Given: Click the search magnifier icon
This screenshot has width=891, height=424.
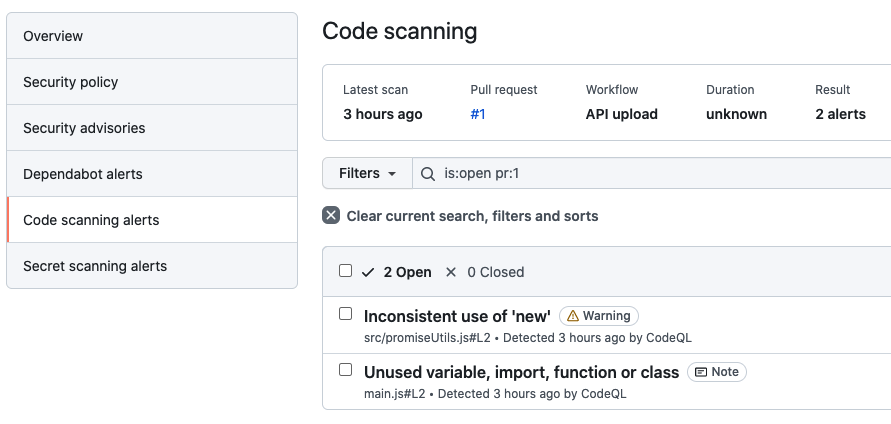Looking at the screenshot, I should (428, 173).
